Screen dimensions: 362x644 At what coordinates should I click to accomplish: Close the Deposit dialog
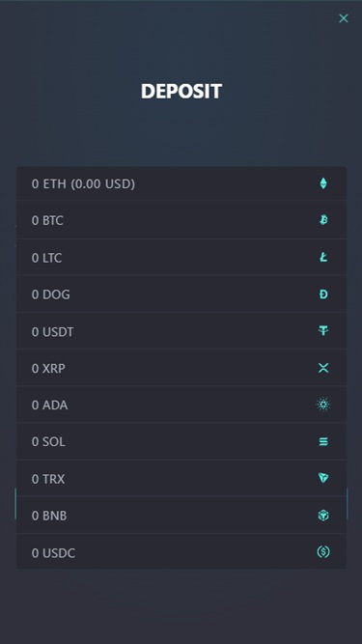(344, 18)
